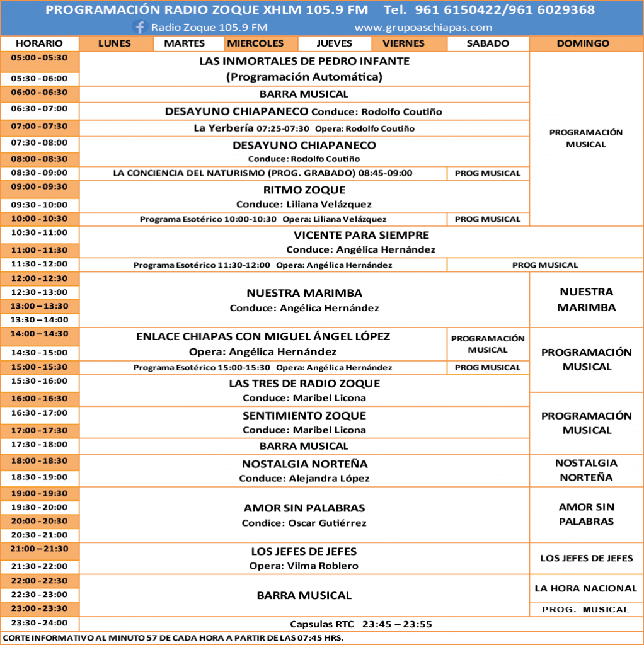The height and width of the screenshot is (645, 644).
Task: Click PROG. MUSICAL cell at 23:00 Sunday
Action: click(x=586, y=610)
